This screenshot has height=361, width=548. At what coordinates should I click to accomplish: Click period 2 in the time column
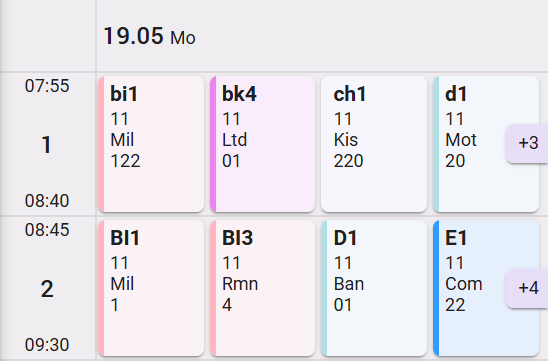(x=47, y=289)
